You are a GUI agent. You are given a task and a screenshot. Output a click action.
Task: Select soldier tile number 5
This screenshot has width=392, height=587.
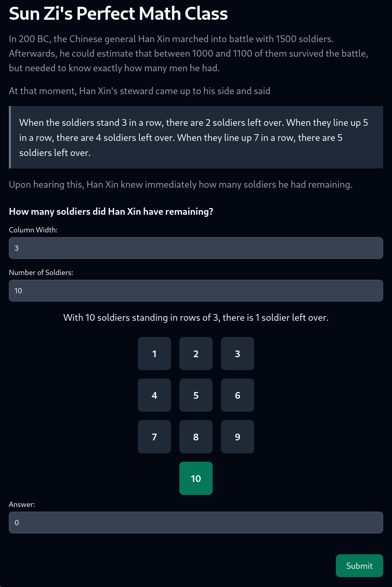tap(196, 395)
